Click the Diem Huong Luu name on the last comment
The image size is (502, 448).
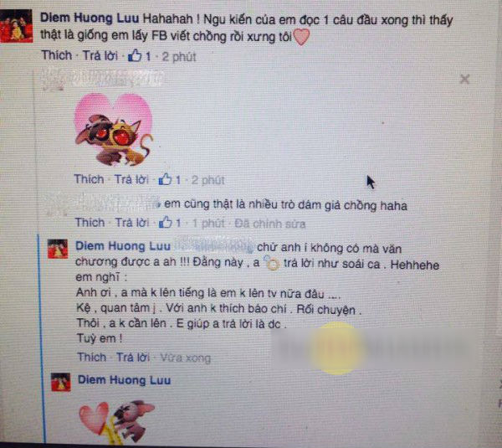125,380
